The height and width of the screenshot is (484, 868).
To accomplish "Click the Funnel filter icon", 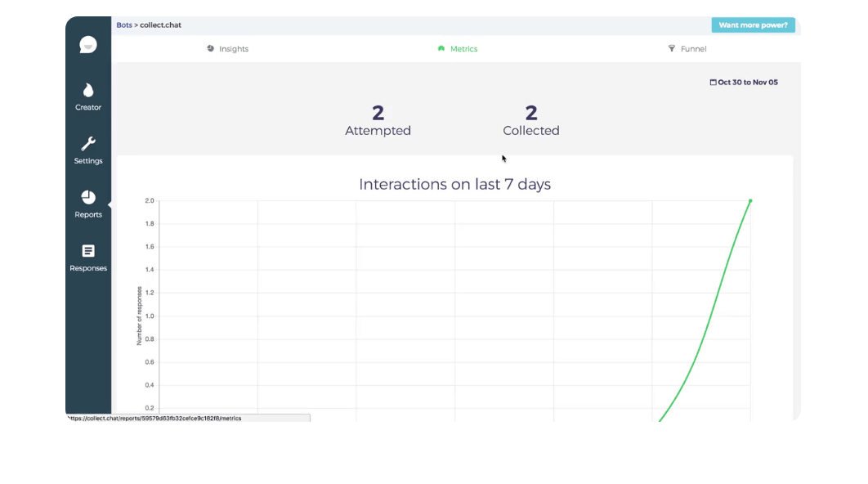I will point(672,49).
